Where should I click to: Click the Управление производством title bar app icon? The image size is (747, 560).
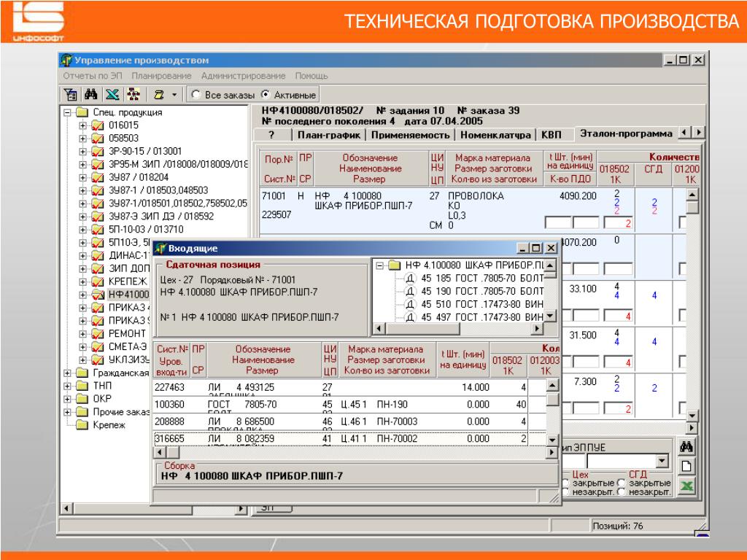[66, 61]
